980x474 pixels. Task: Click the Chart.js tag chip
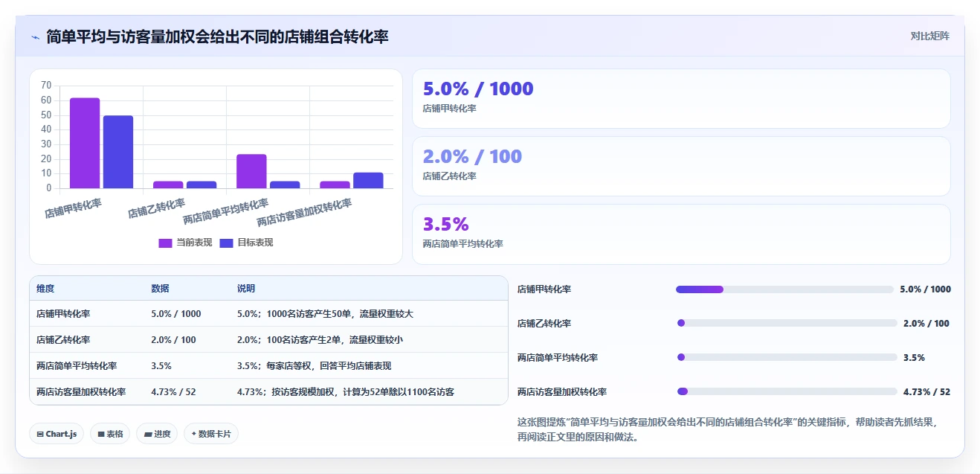[x=57, y=434]
